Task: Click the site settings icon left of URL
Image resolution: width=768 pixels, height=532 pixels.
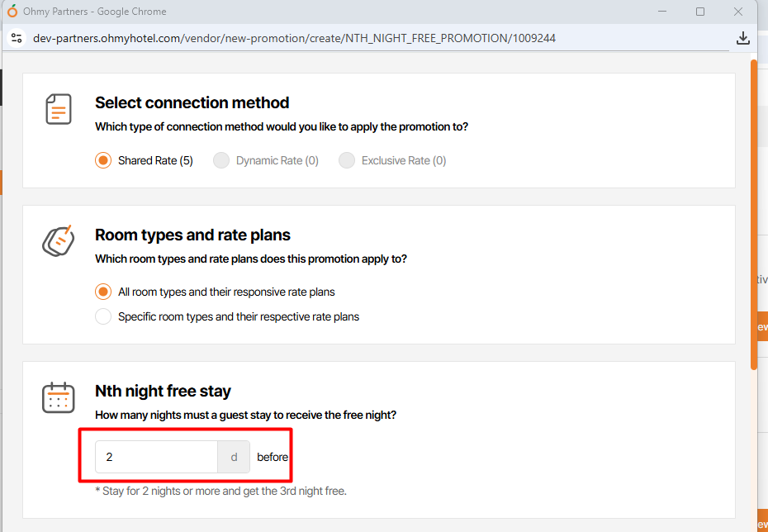Action: [17, 38]
